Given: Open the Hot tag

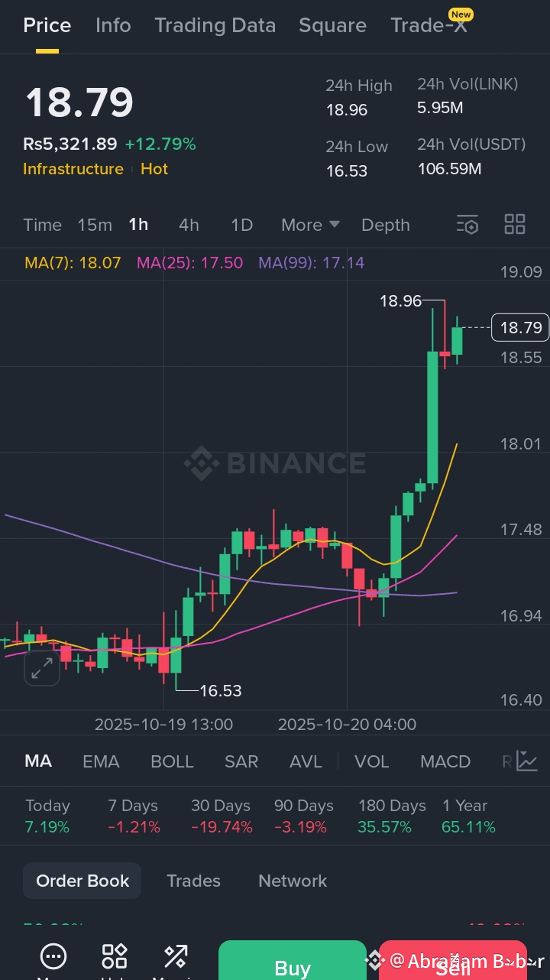Looking at the screenshot, I should pyautogui.click(x=154, y=169).
